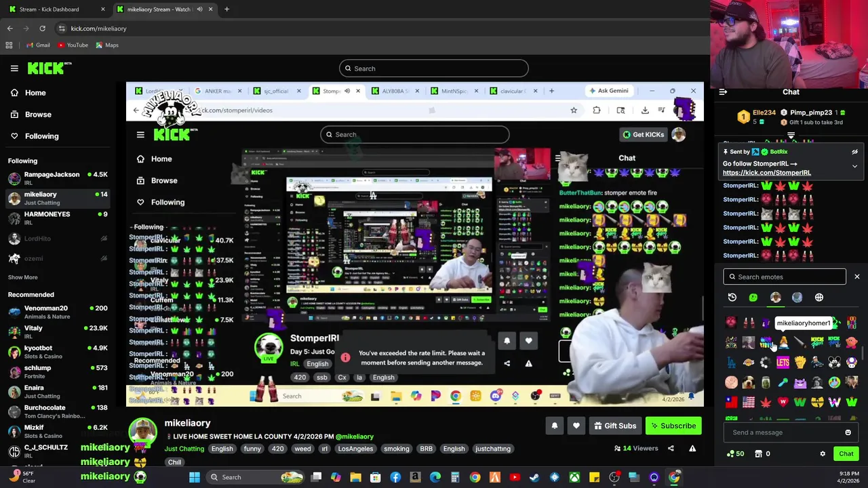Open RampageJackson channel in sidebar

pyautogui.click(x=58, y=178)
